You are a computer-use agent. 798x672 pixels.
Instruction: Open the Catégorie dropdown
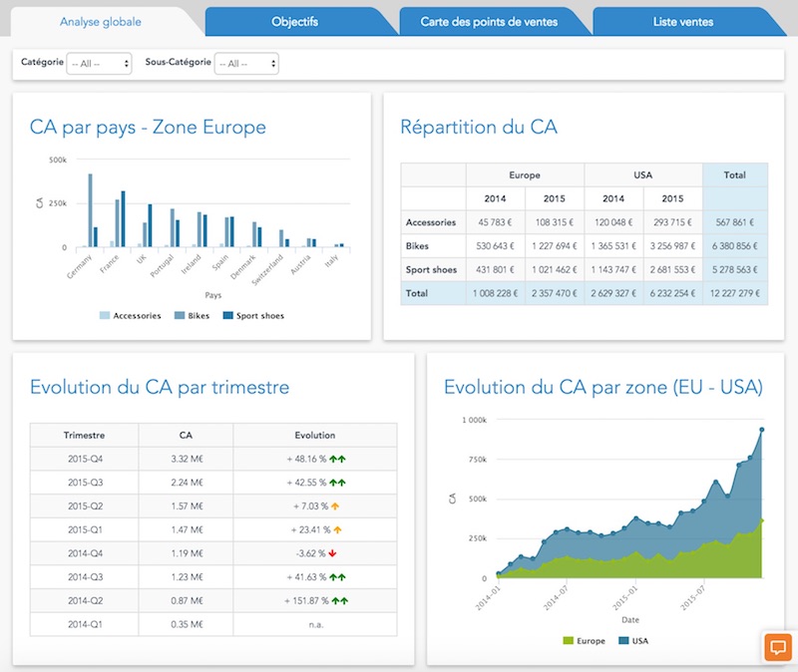99,64
